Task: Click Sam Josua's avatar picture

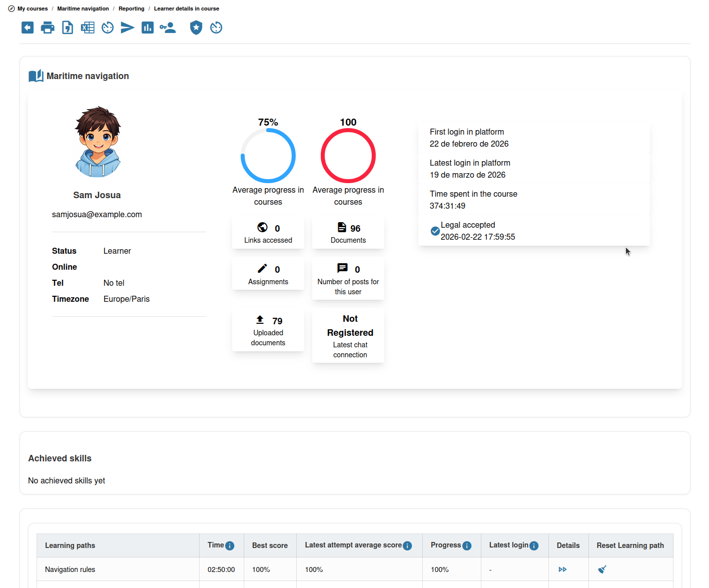Action: [x=98, y=142]
